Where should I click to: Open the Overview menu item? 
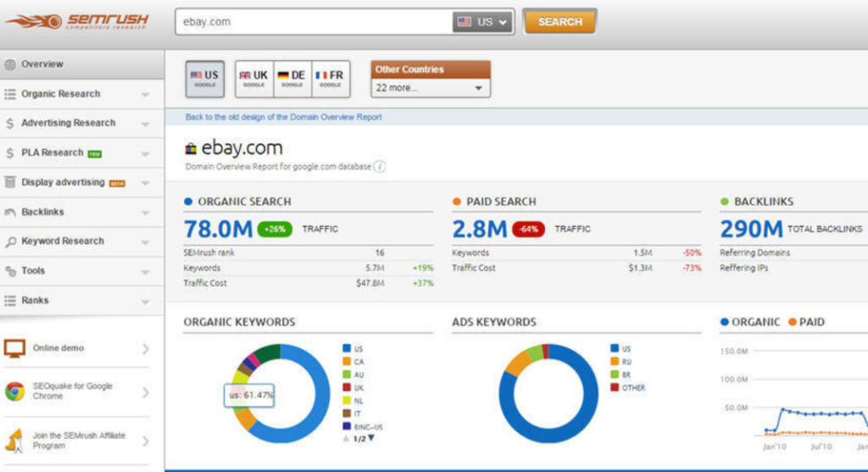click(82, 64)
